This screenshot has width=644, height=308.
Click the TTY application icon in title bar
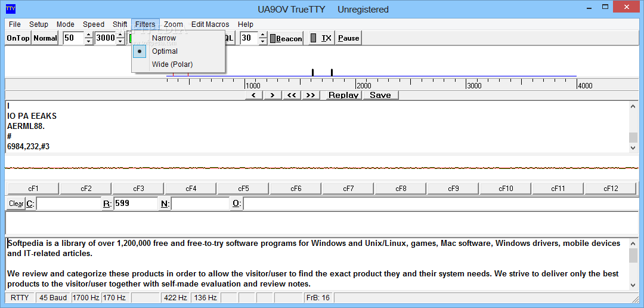click(x=10, y=9)
